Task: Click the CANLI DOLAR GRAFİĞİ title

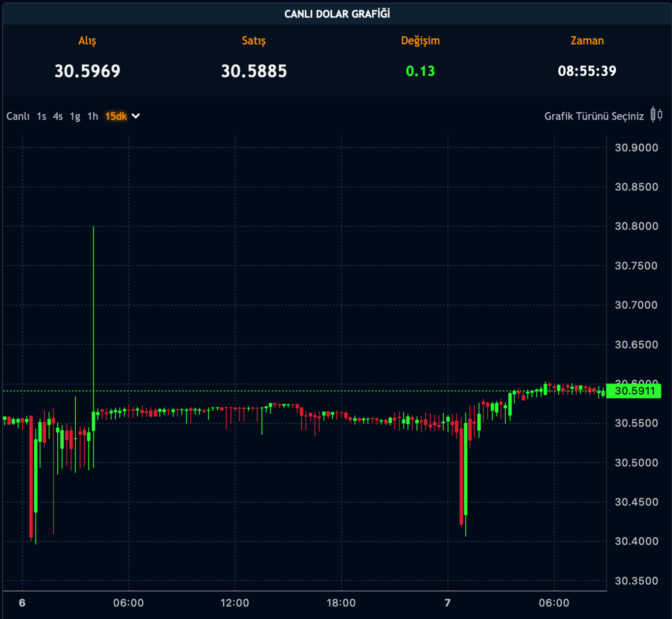Action: [337, 14]
